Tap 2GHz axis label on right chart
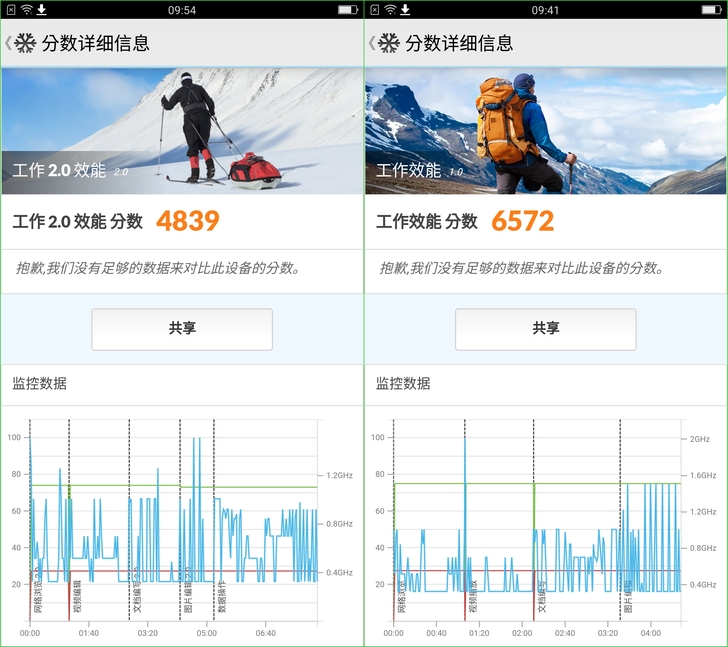Image resolution: width=728 pixels, height=647 pixels. tap(699, 439)
